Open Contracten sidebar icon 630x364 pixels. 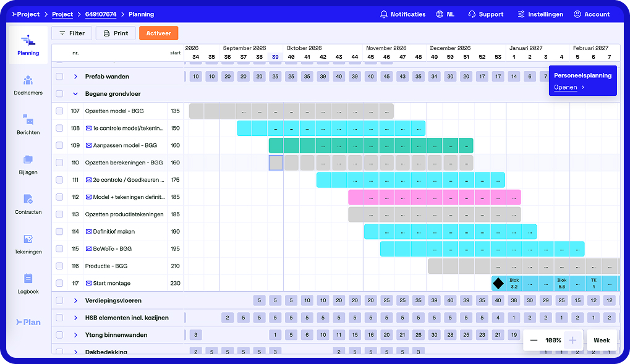click(28, 199)
